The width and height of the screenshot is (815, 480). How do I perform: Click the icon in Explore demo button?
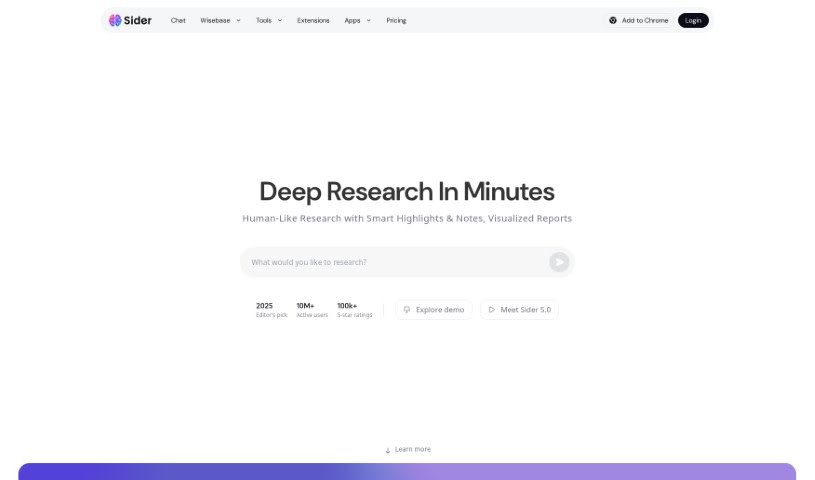pyautogui.click(x=407, y=309)
